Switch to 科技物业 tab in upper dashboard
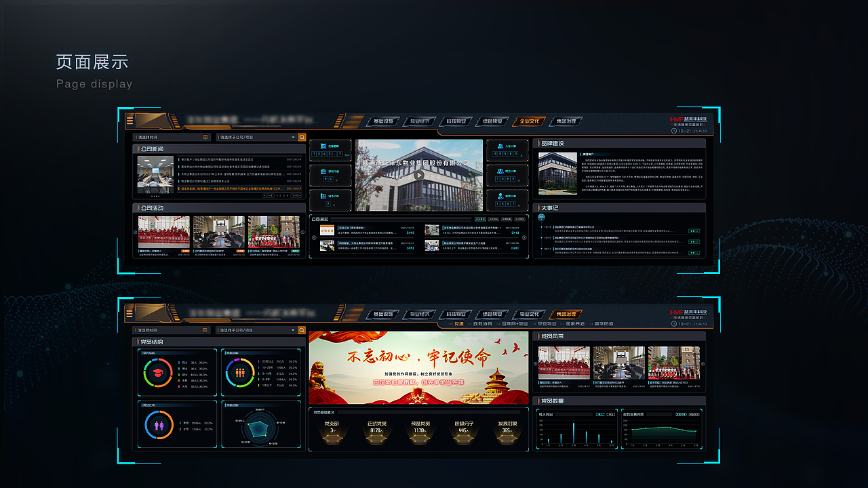Viewport: 868px width, 488px height. click(456, 122)
